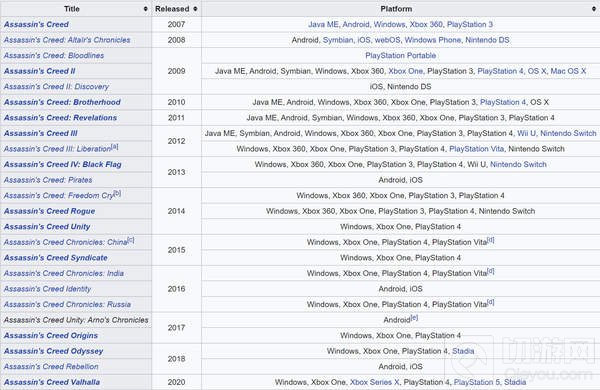Open the webOS platform link

387,40
